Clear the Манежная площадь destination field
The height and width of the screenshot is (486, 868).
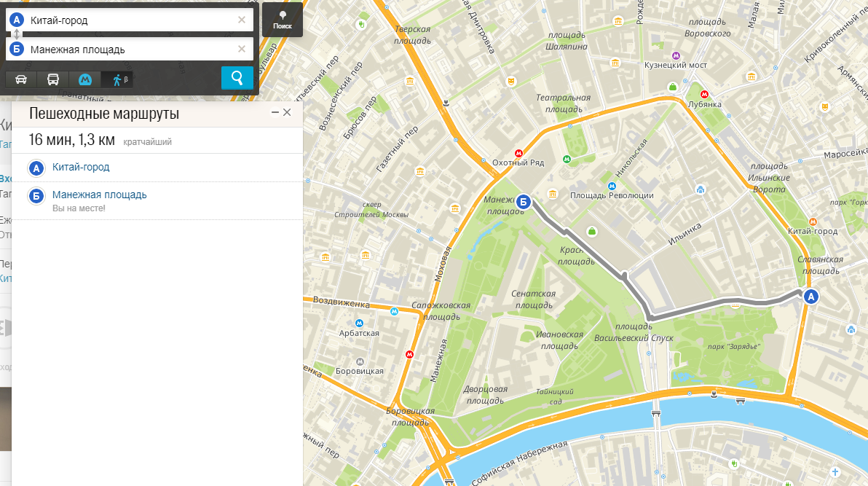[x=241, y=49]
